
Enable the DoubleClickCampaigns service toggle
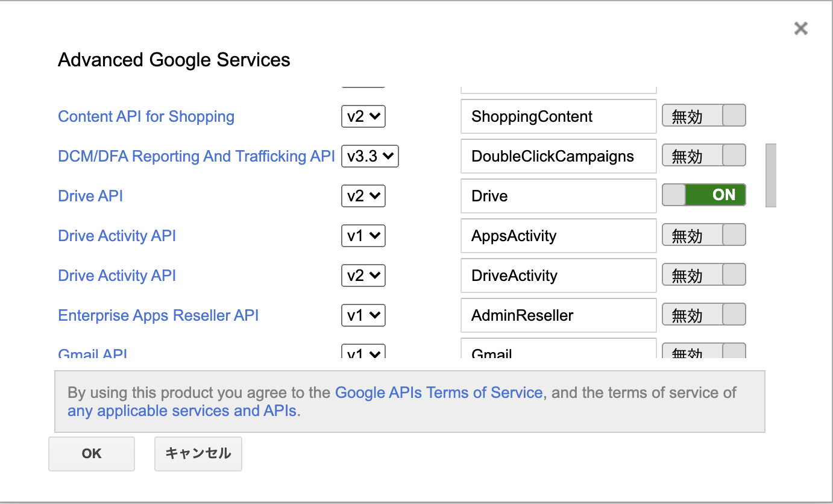pyautogui.click(x=703, y=156)
